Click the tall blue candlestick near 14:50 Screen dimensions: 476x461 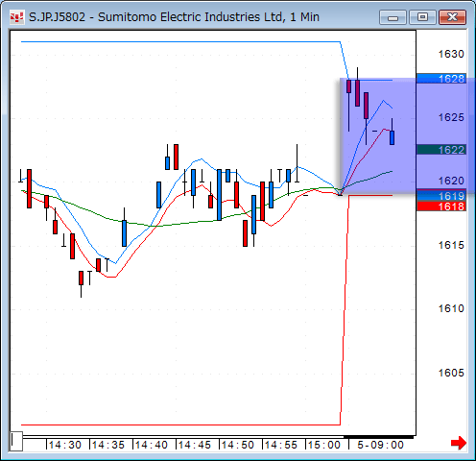point(219,195)
